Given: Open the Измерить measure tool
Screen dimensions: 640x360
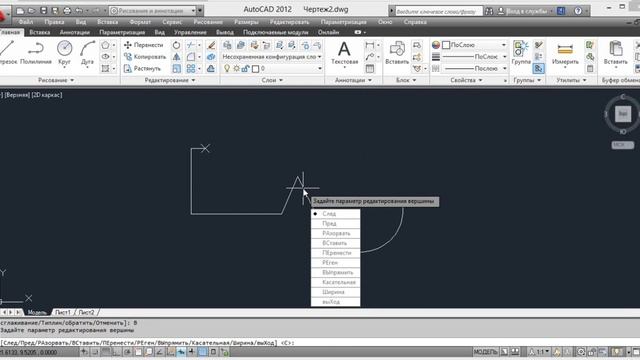Looking at the screenshot, I should click(565, 53).
